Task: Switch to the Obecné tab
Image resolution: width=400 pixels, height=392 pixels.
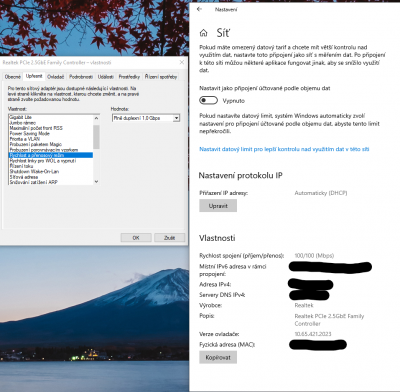Action: pyautogui.click(x=13, y=77)
